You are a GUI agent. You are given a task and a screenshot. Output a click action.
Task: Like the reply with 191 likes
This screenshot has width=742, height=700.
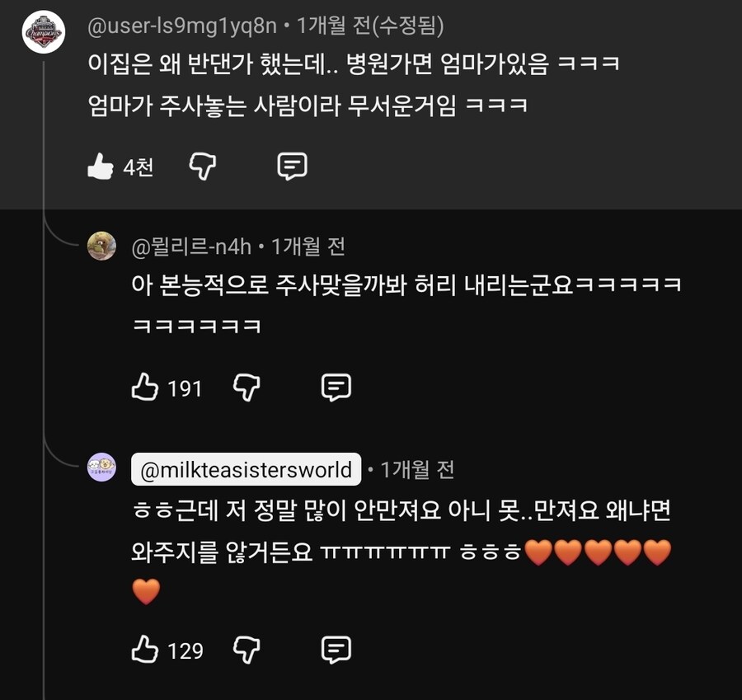coord(145,387)
